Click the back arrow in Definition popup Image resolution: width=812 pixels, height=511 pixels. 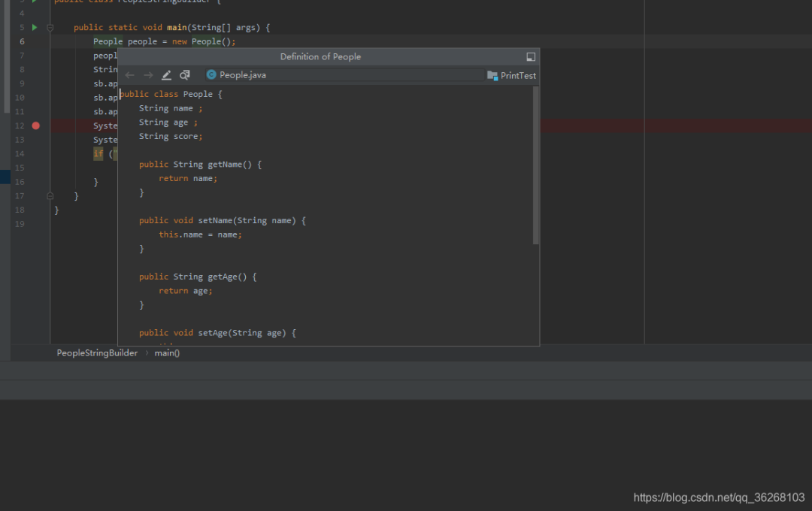(129, 75)
